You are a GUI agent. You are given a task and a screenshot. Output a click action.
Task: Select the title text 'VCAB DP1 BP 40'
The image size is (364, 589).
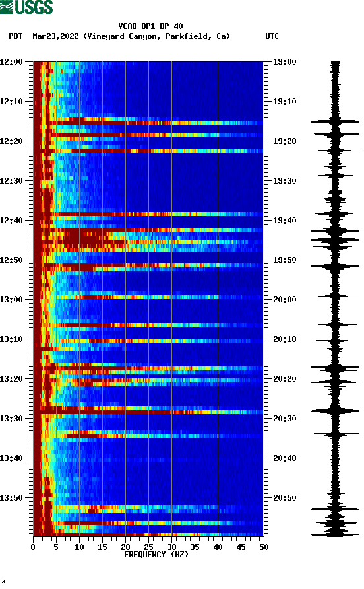point(150,26)
